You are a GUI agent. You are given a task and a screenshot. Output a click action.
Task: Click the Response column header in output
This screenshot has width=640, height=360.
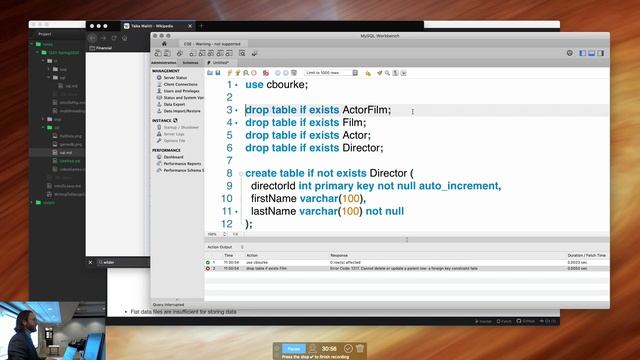pyautogui.click(x=339, y=255)
